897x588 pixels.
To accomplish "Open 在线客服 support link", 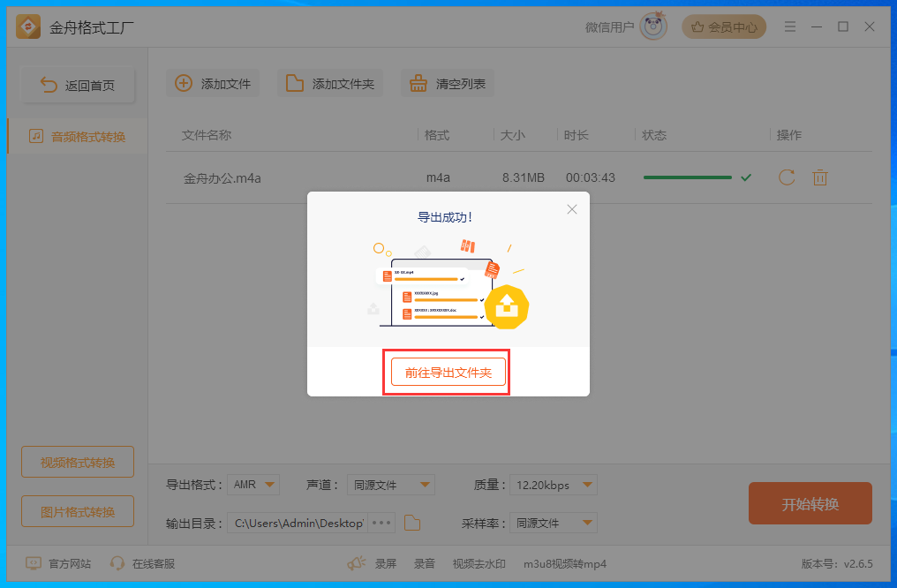I will coord(142,563).
